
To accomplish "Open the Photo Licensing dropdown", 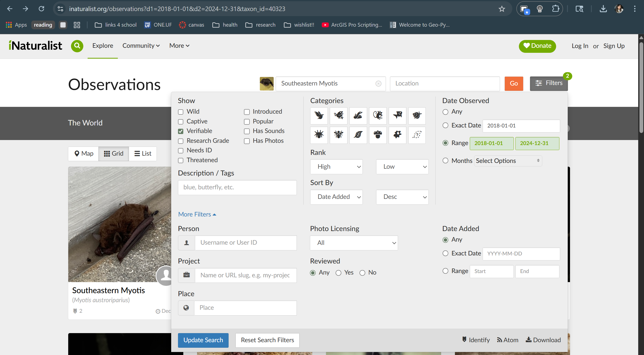I will (353, 243).
